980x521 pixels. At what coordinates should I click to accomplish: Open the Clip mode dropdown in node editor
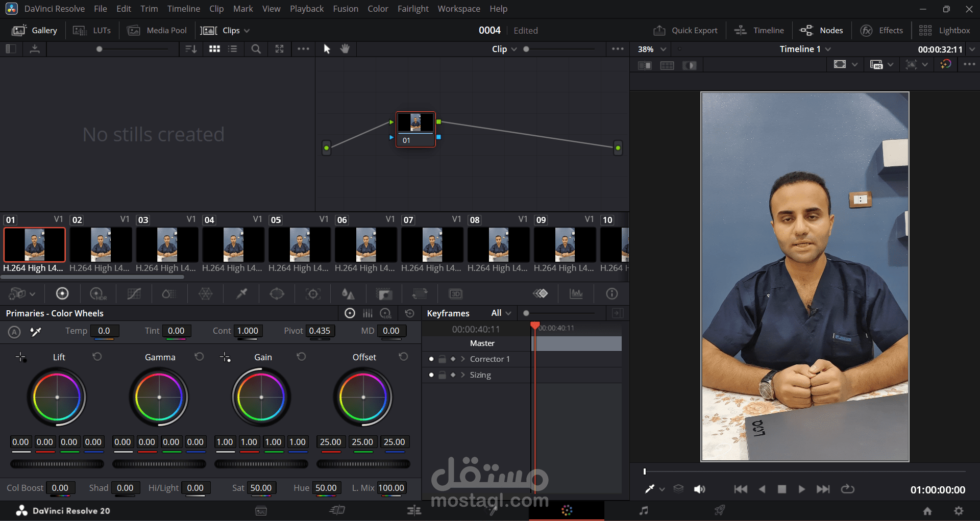514,49
